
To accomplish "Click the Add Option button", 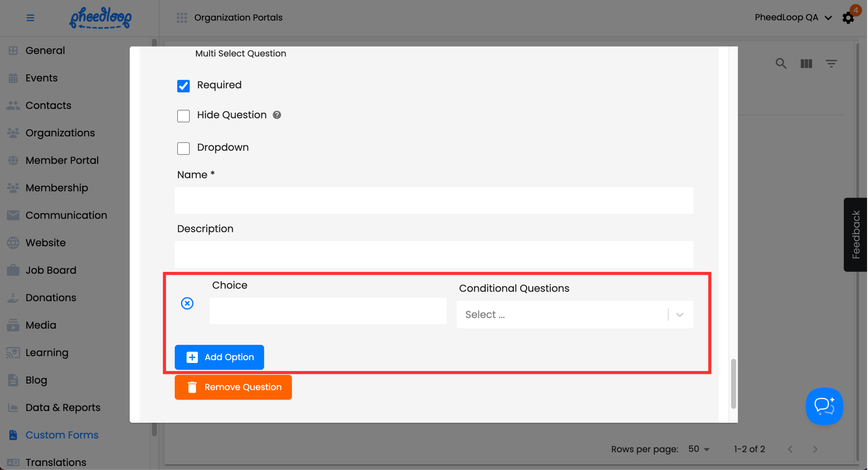I will tap(219, 357).
